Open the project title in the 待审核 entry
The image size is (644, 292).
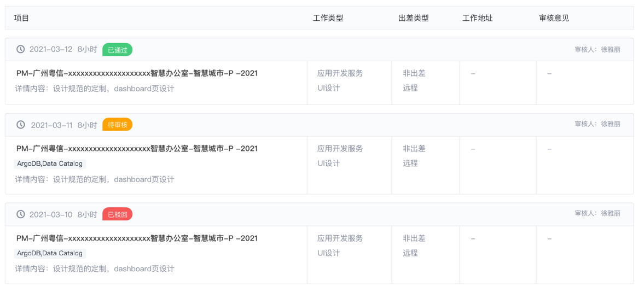click(137, 148)
